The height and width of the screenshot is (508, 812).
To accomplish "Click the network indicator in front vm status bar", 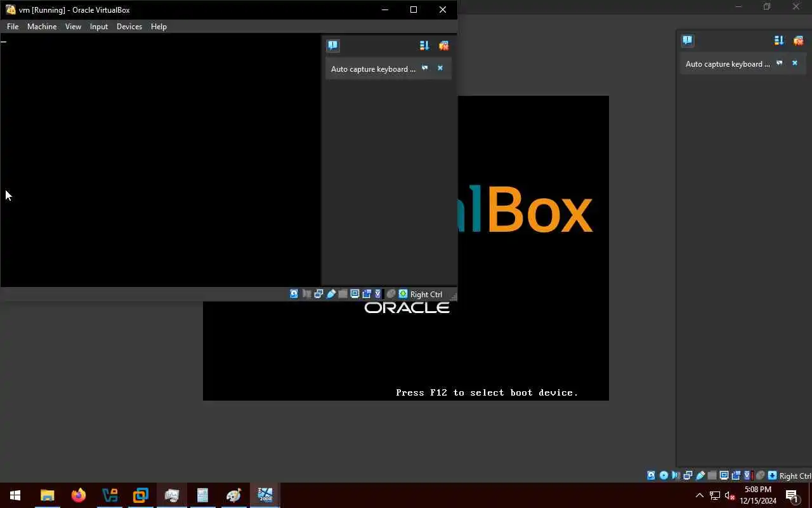I will click(318, 294).
